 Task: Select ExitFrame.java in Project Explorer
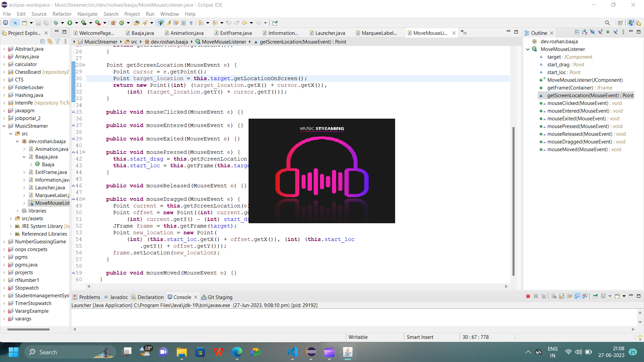[51, 172]
